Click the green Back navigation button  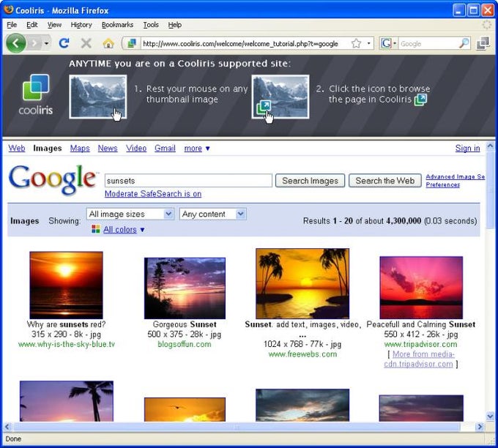point(16,44)
